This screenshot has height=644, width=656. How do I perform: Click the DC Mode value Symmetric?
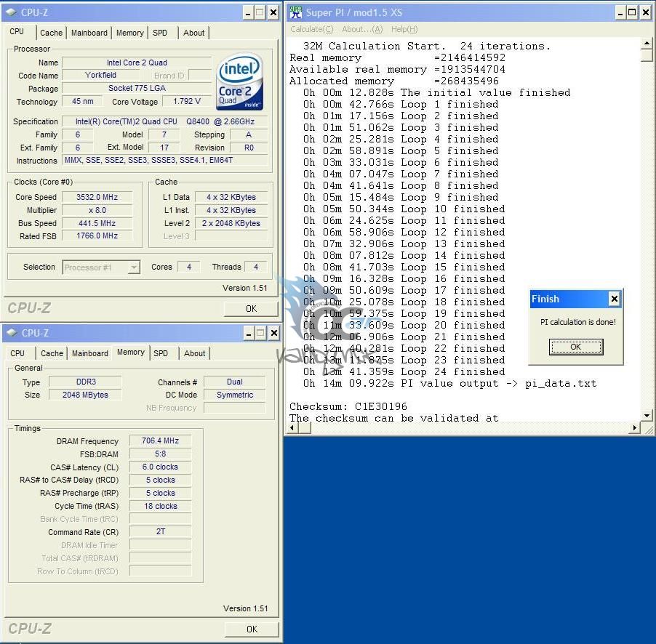235,395
